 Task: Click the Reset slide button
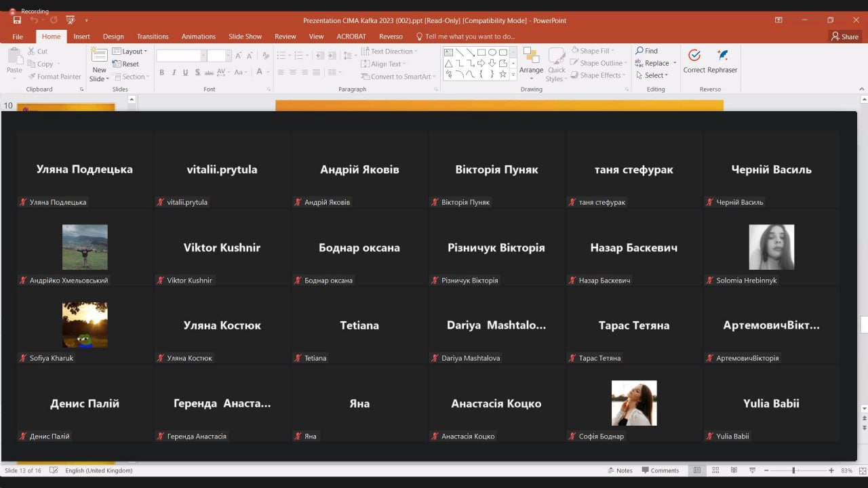126,64
